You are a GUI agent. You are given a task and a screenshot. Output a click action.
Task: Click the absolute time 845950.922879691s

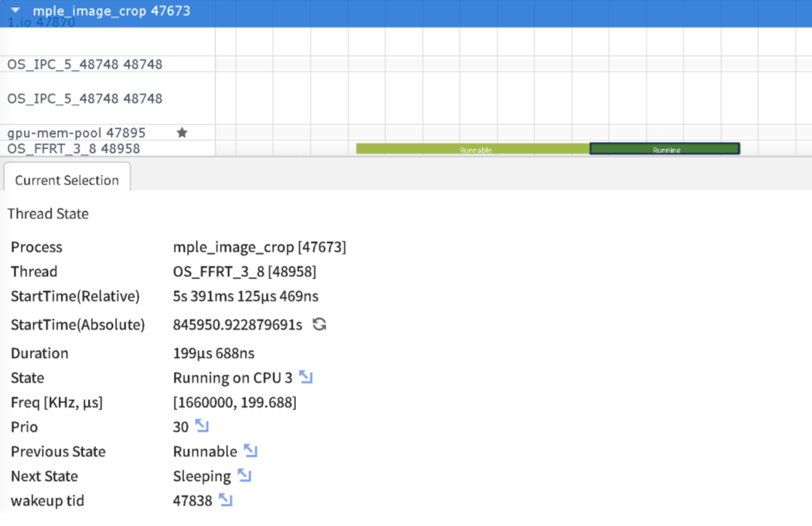pos(238,325)
